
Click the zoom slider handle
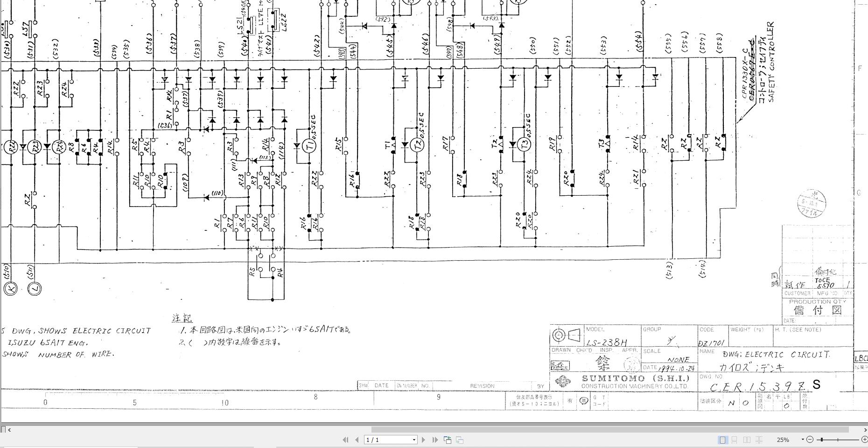[822, 440]
